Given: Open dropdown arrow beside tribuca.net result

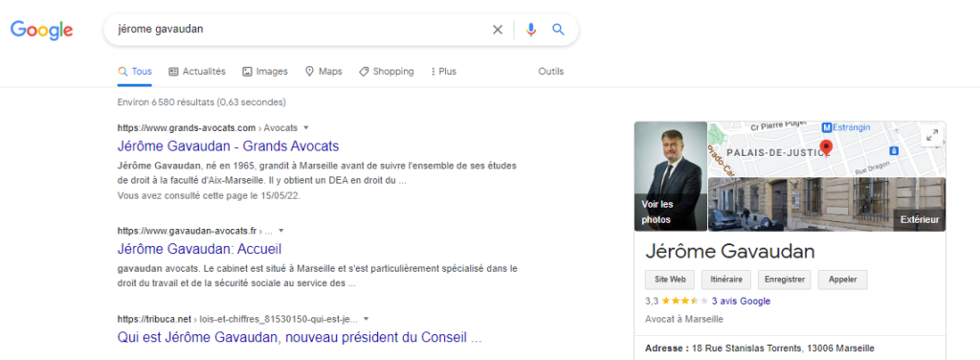Looking at the screenshot, I should [367, 318].
